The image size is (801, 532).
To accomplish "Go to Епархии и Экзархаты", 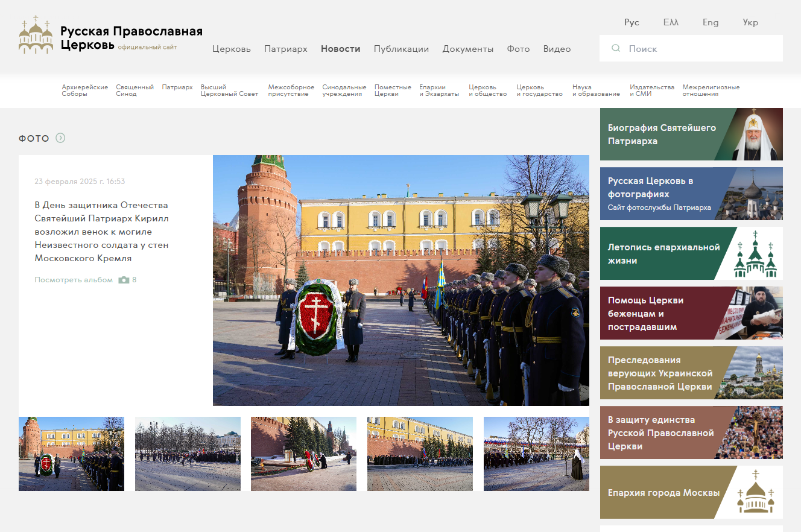I will tap(439, 90).
